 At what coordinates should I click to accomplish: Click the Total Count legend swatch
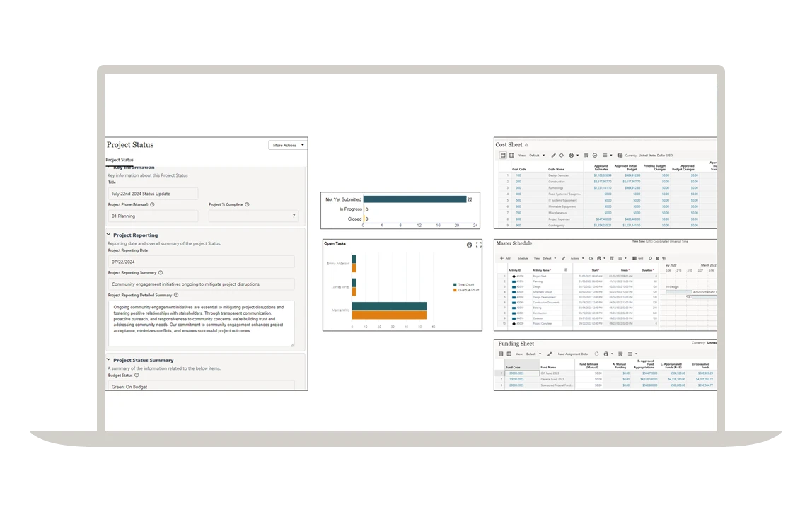click(454, 285)
